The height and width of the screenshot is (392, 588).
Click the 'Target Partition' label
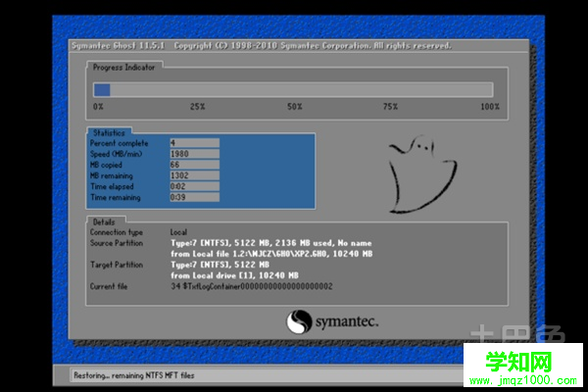tap(117, 265)
